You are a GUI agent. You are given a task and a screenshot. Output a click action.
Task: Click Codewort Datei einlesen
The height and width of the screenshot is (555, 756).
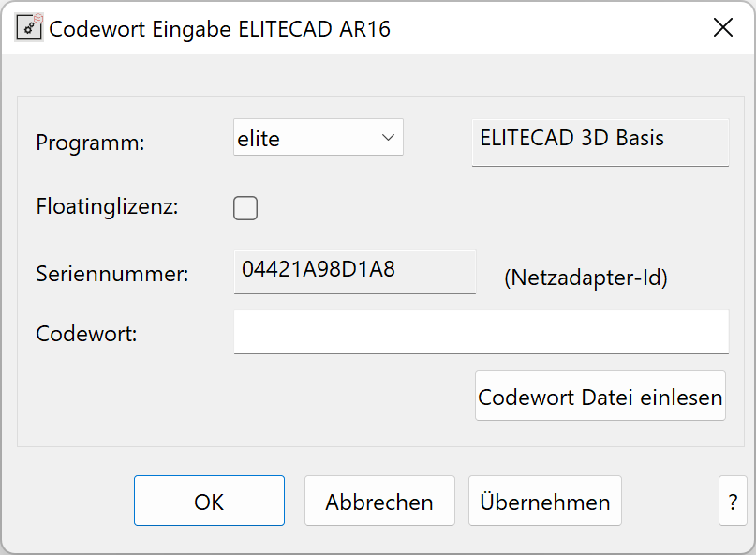[x=600, y=396]
